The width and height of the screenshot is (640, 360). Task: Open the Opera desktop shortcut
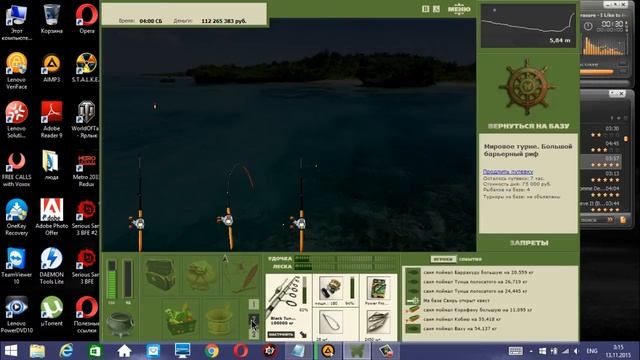87,19
